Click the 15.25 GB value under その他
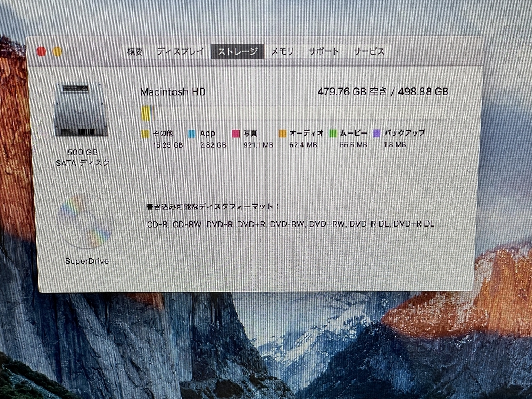Screen dimensions: 532x399 (168, 145)
